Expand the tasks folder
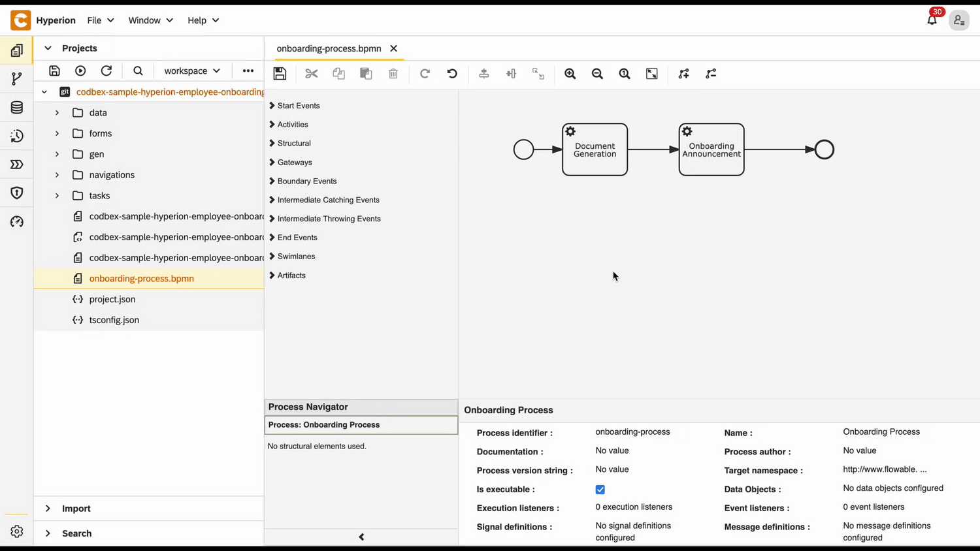 click(x=57, y=196)
